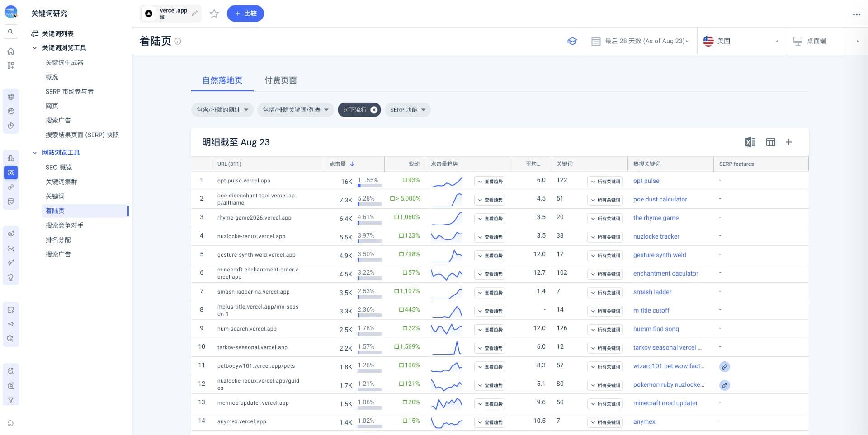Expand 所有关键词 for rhyme-game2026 row
868x435 pixels.
point(604,219)
